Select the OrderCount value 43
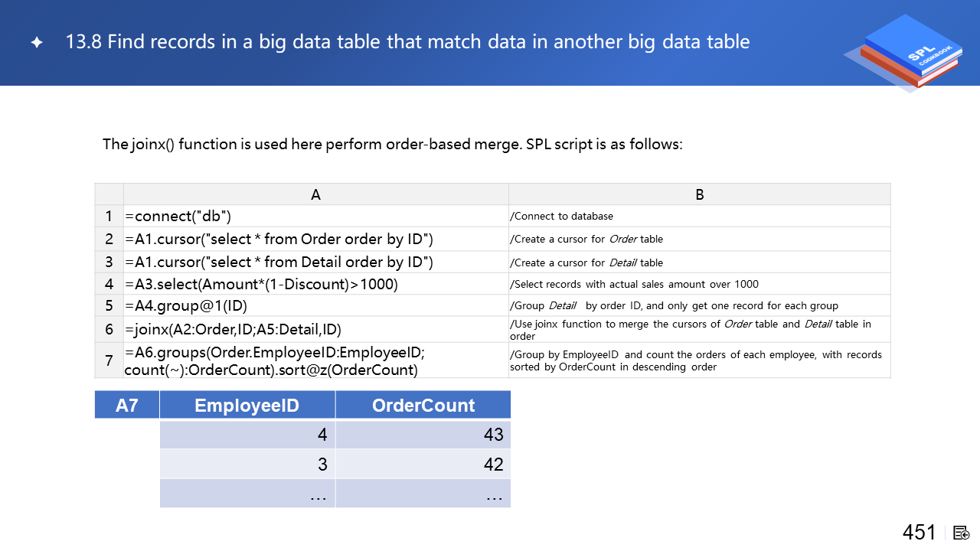 tap(423, 435)
